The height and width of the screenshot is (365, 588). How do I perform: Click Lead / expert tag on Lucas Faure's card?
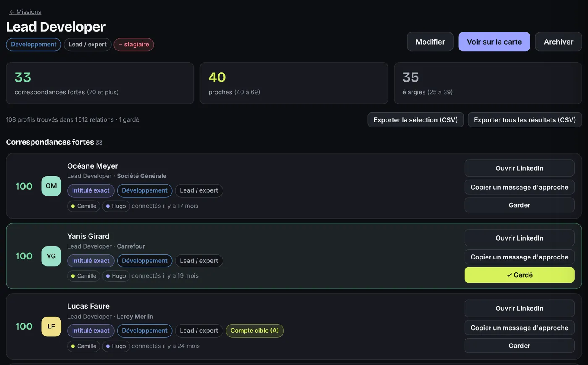(x=199, y=331)
